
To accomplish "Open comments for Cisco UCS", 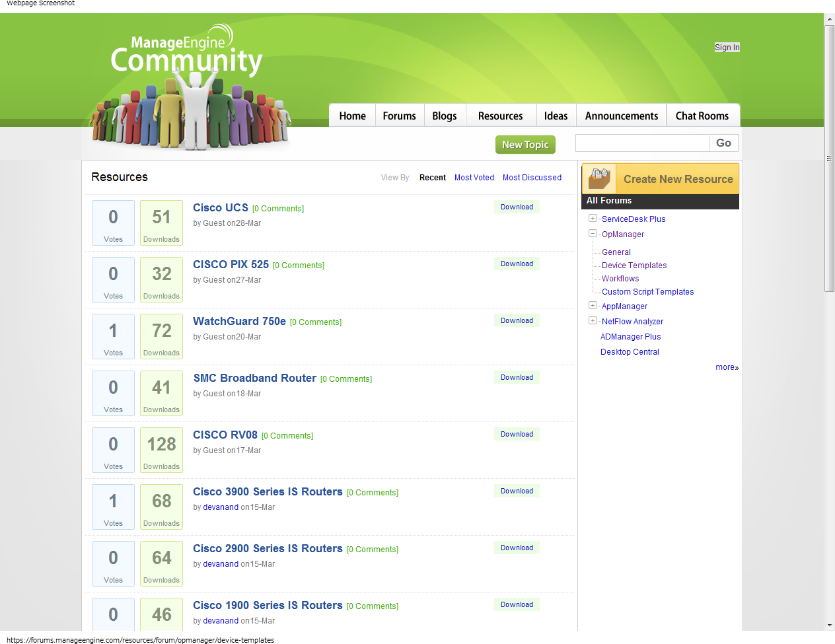I will coord(278,209).
